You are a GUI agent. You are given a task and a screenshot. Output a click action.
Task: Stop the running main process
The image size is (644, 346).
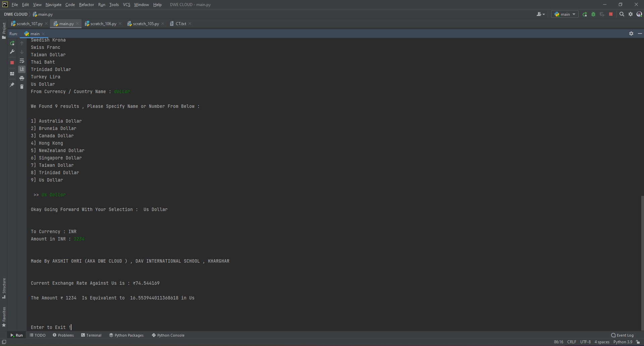12,63
